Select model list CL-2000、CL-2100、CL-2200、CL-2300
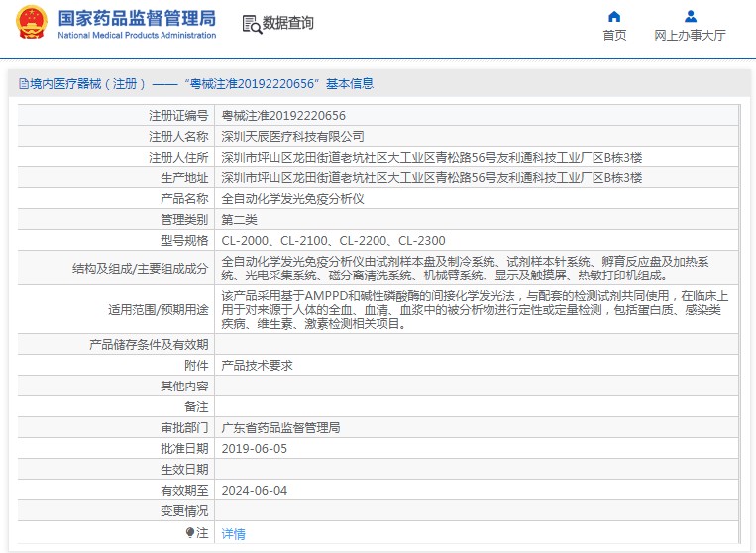Image resolution: width=756 pixels, height=553 pixels. point(333,241)
